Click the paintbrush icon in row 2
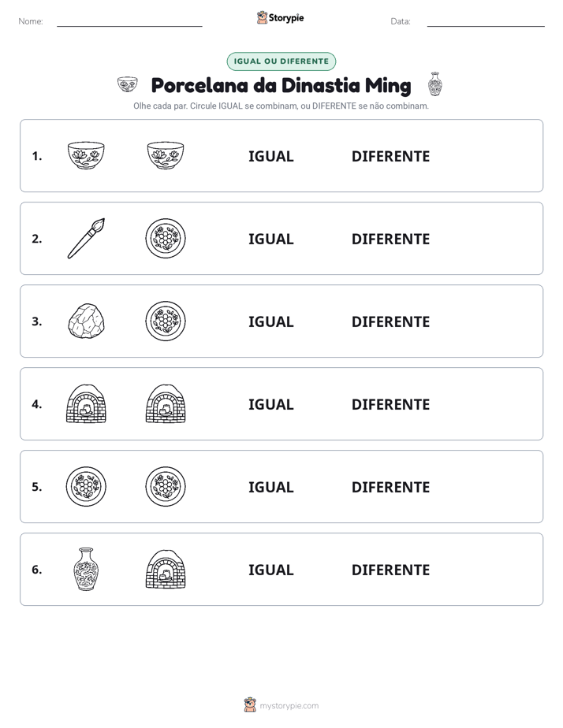This screenshot has height=728, width=563. [x=86, y=238]
